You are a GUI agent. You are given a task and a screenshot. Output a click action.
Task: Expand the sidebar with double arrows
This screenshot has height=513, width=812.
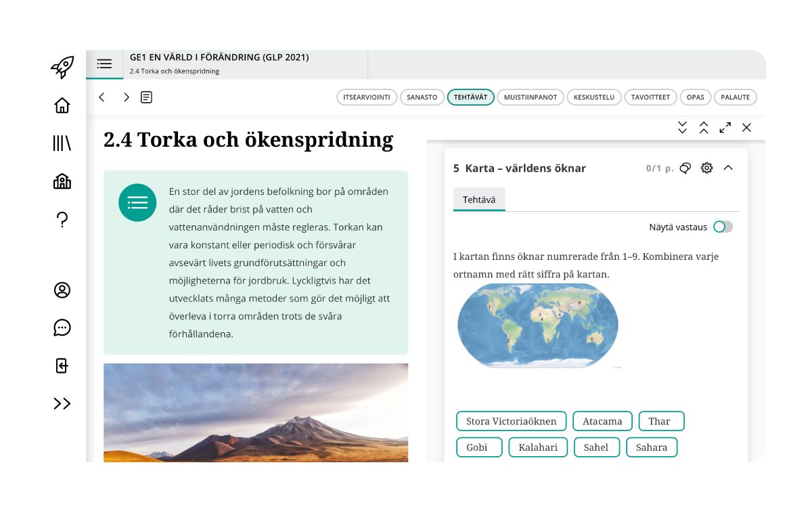click(62, 403)
